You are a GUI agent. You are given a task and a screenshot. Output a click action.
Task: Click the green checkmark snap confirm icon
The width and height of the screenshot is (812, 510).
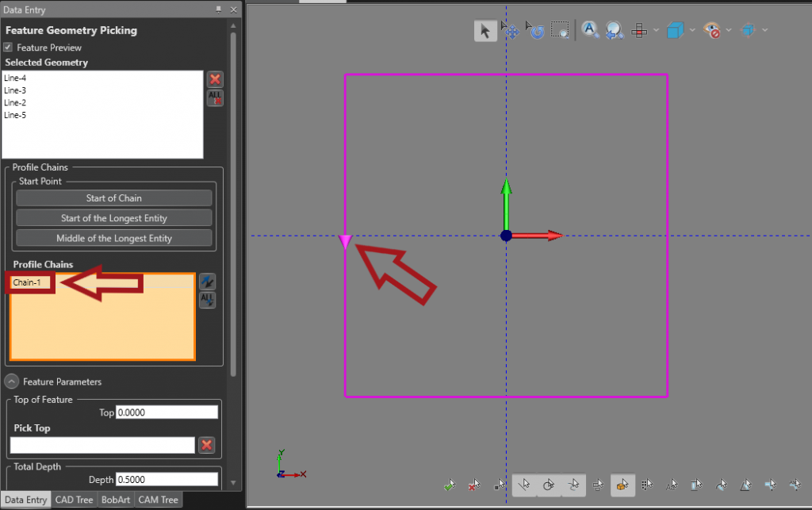(x=450, y=485)
